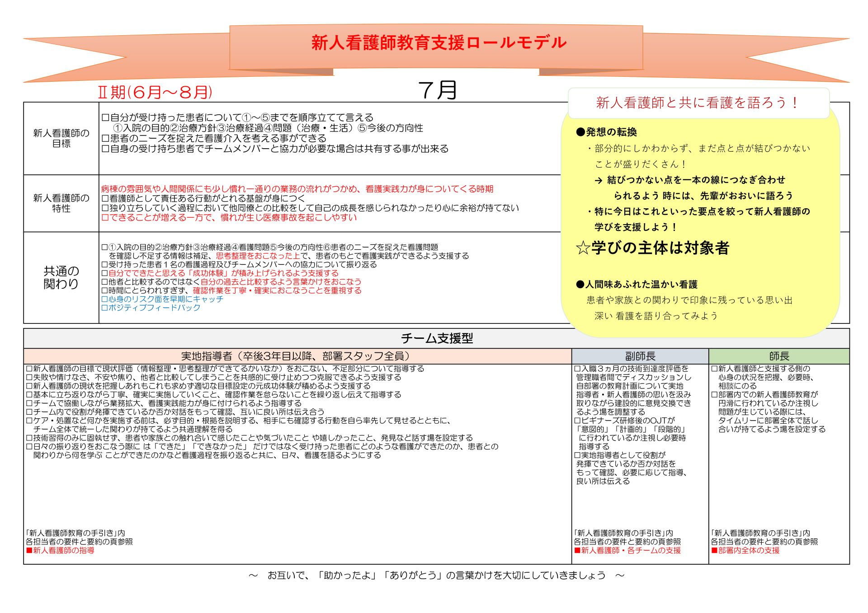Click the period label Ⅱ期(6月～8月)

click(x=155, y=92)
